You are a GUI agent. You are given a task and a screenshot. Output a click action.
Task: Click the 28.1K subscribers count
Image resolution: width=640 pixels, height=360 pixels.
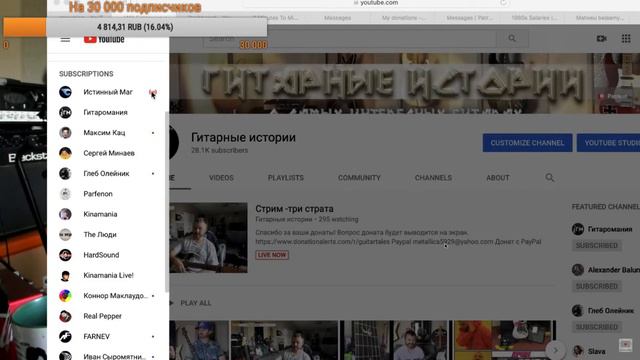[220, 151]
